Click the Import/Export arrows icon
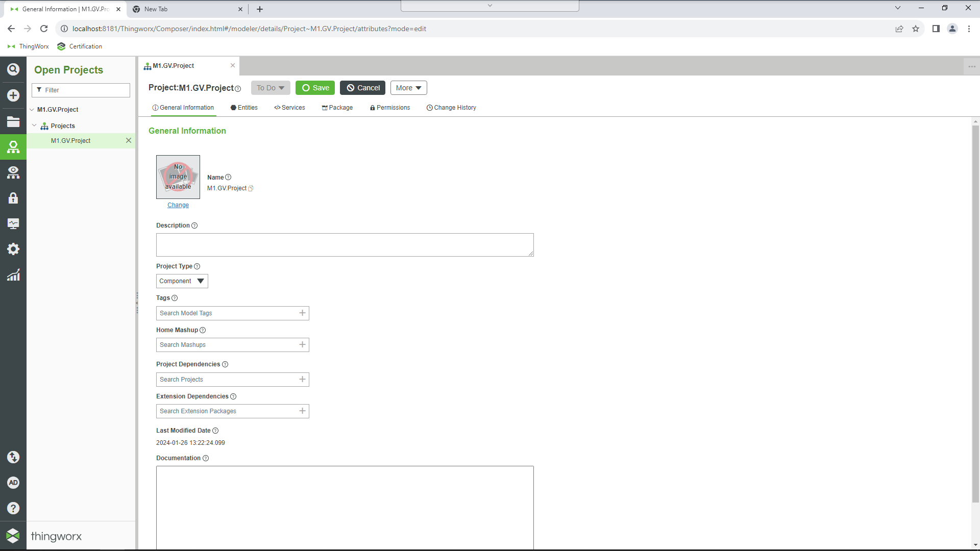 [13, 457]
